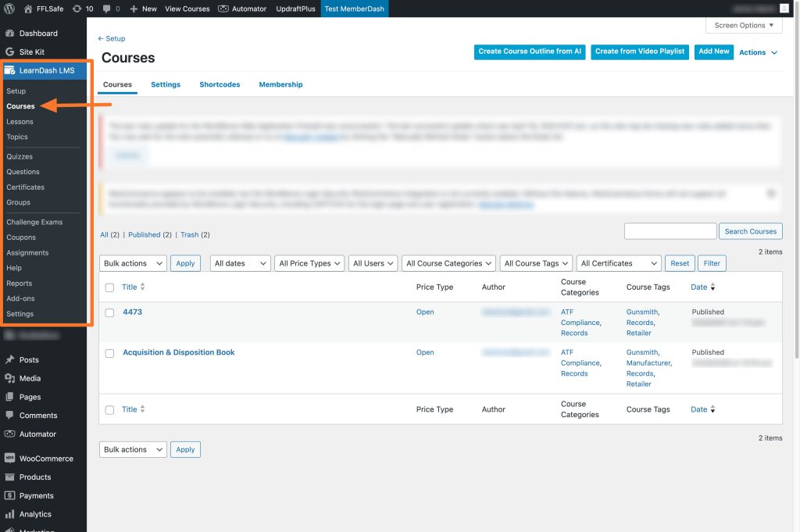The image size is (800, 532).
Task: Check the Acquisition & Disposition Book checkbox
Action: [109, 353]
